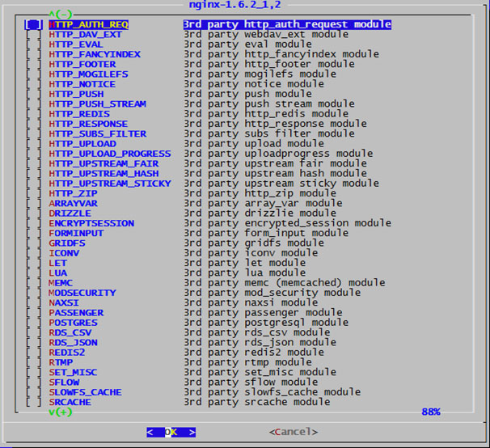
Task: Select the HTTP_RESPONSE option label
Action: pyautogui.click(x=88, y=124)
